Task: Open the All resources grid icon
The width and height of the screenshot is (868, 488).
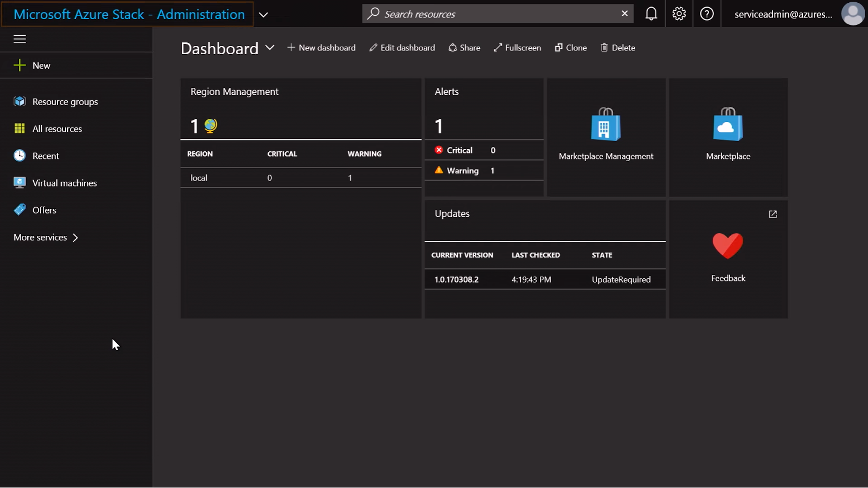Action: (20, 129)
